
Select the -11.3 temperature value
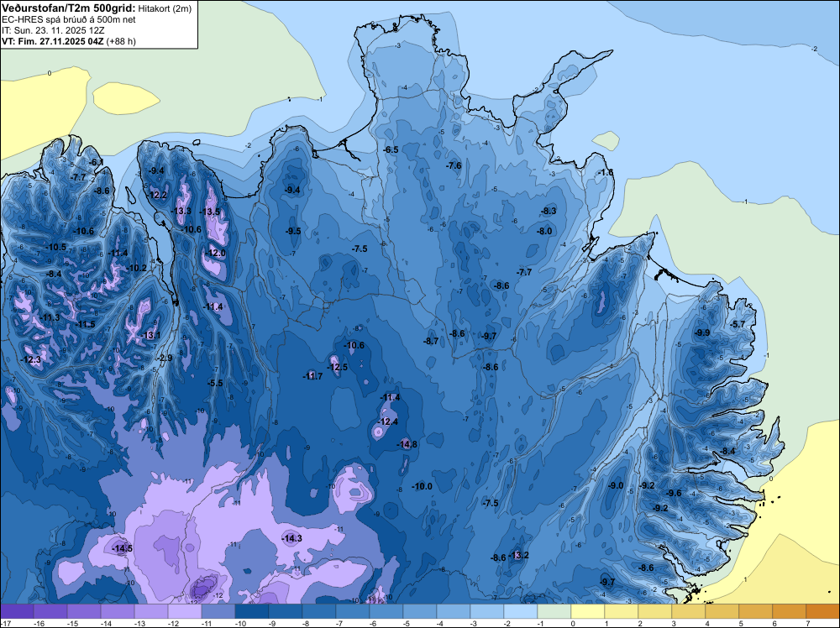(50, 317)
